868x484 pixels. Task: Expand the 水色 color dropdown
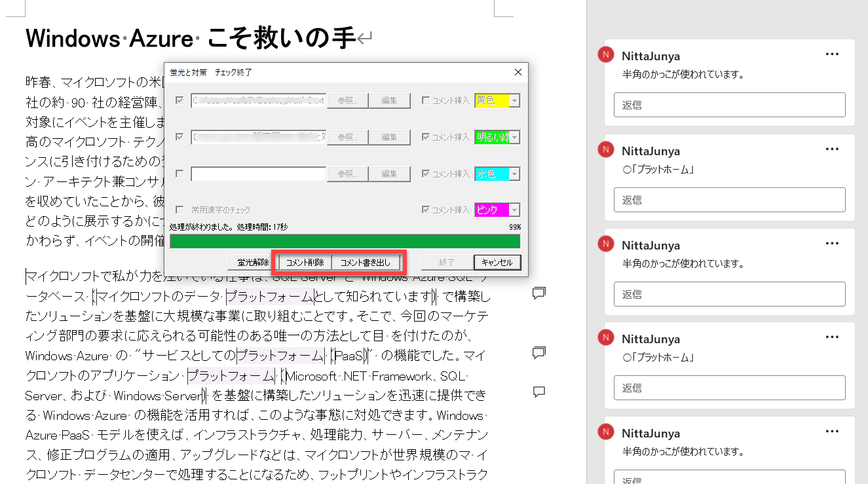[x=514, y=174]
